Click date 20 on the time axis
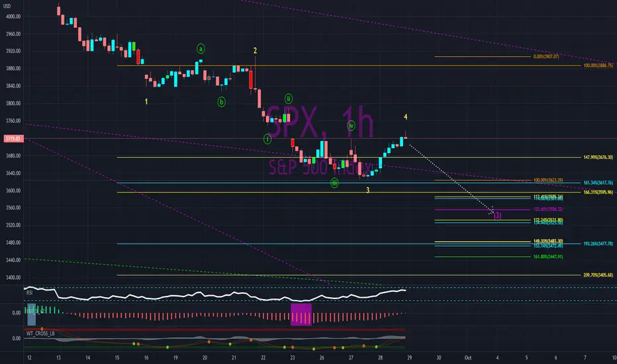Screen dimensions: 617x364 (205, 357)
